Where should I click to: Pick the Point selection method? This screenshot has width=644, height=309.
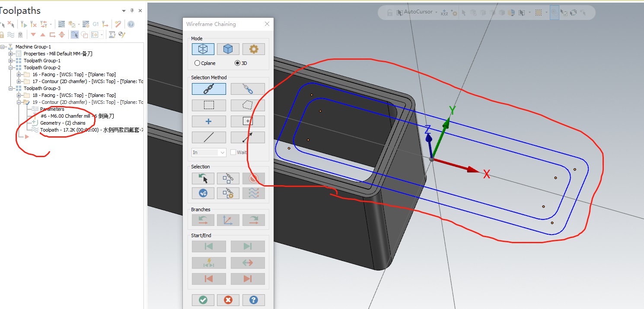click(209, 121)
